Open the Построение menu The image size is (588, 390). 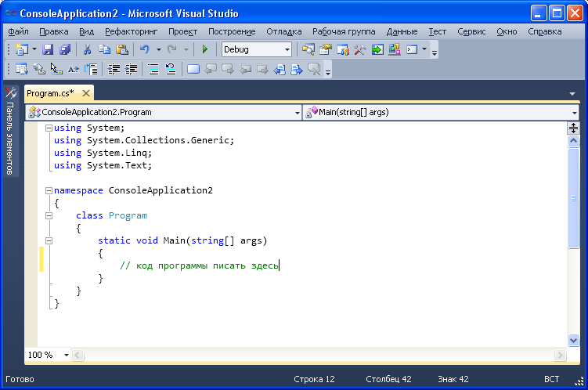tap(232, 31)
